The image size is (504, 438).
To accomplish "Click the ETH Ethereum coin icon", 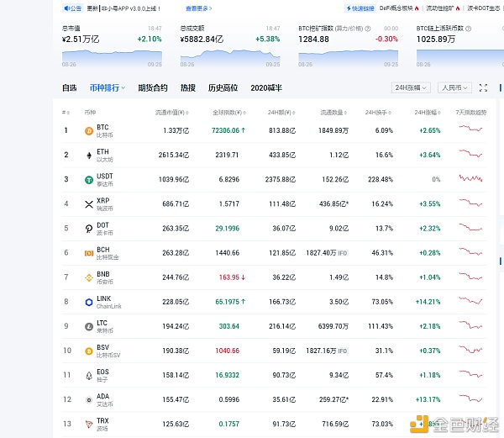I will (x=89, y=156).
